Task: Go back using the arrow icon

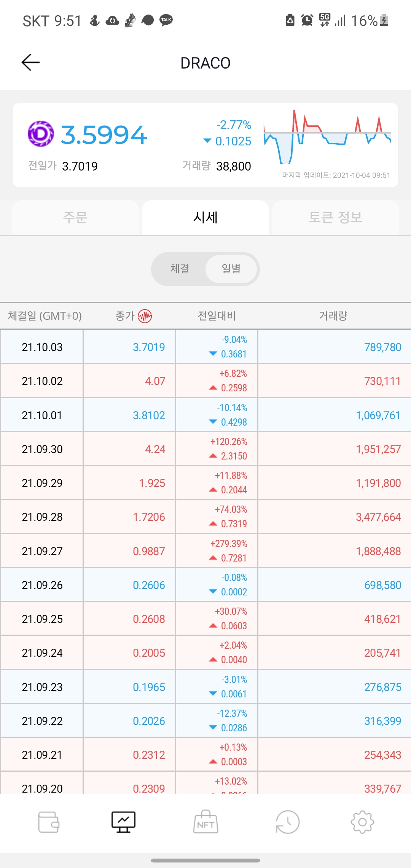Action: (30, 62)
